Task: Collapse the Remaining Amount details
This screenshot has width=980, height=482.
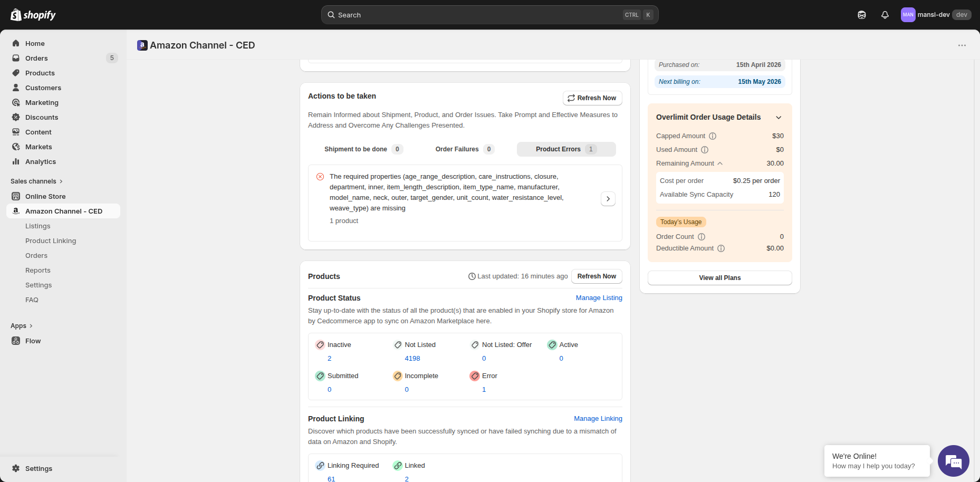Action: pos(720,163)
